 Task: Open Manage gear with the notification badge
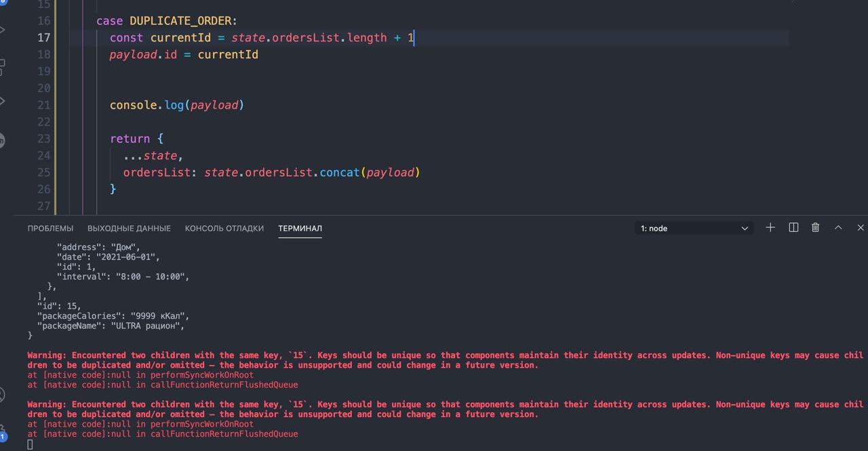(2, 434)
